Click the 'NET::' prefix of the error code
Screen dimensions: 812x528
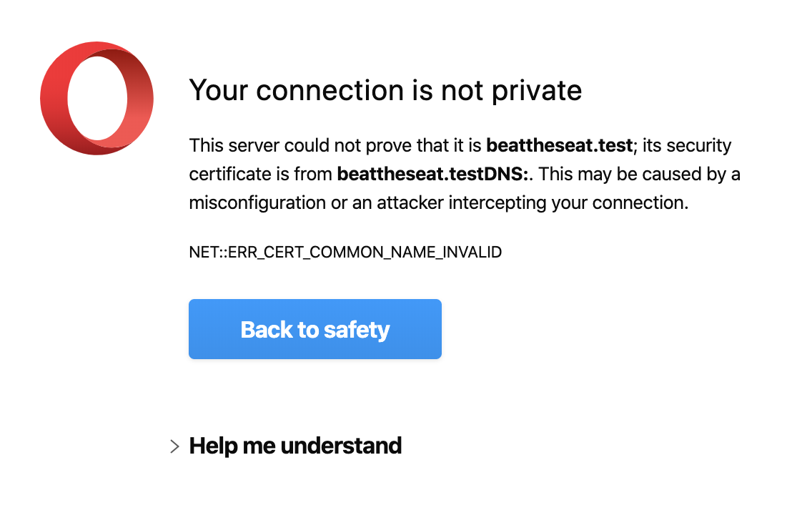tap(208, 253)
